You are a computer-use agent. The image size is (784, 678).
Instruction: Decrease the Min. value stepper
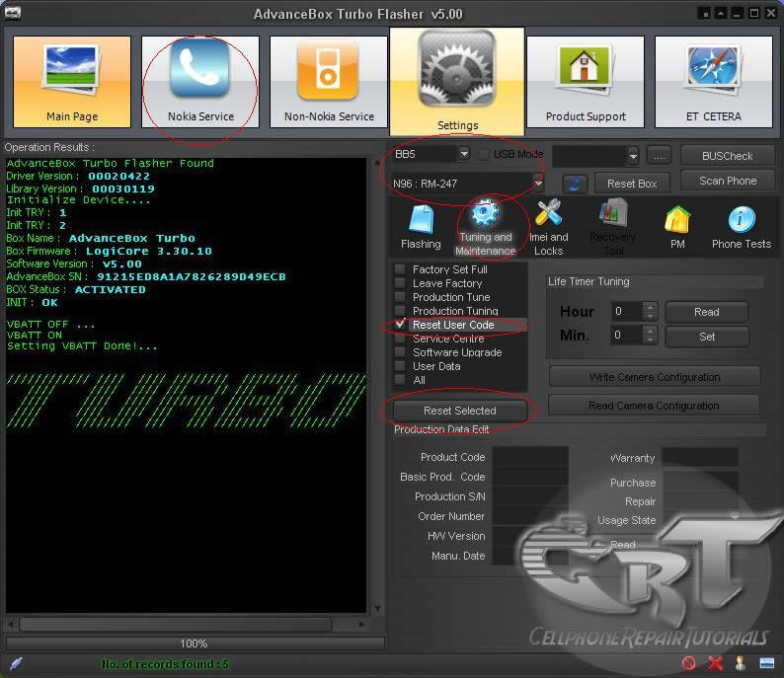650,339
